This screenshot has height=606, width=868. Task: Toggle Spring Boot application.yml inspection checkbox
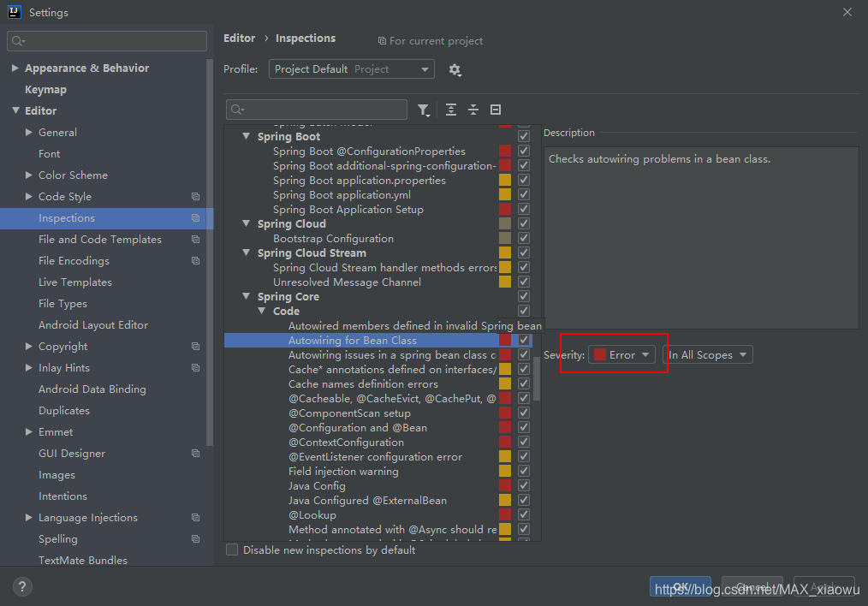[524, 195]
